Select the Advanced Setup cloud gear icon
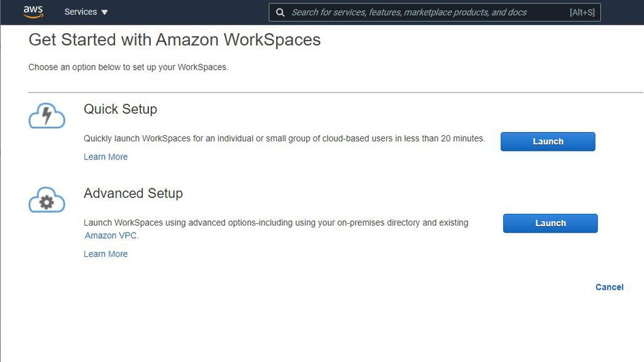Screen dimensions: 644x362 tap(47, 200)
